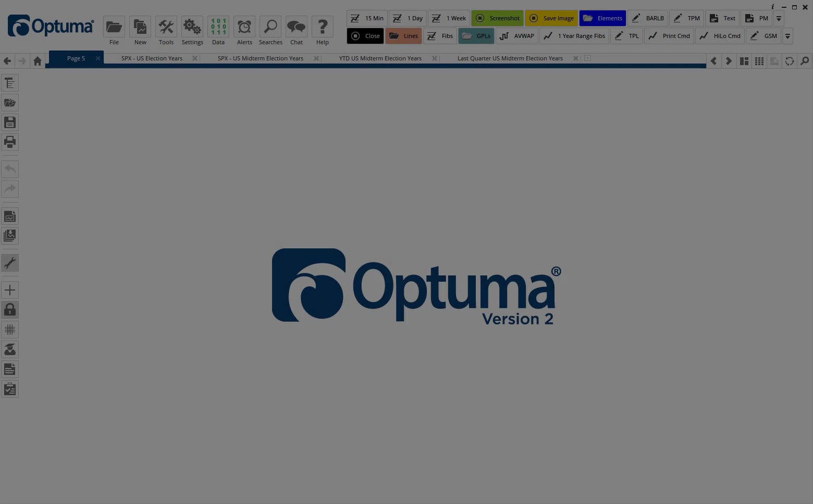
Task: Click the info 'i' icon at top right
Action: point(772,7)
